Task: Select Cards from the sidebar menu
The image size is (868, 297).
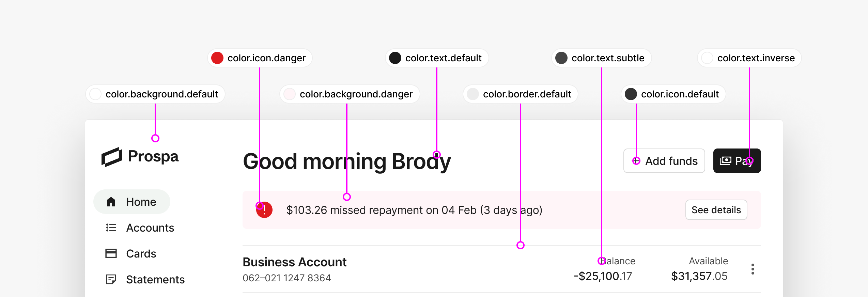Action: [141, 253]
